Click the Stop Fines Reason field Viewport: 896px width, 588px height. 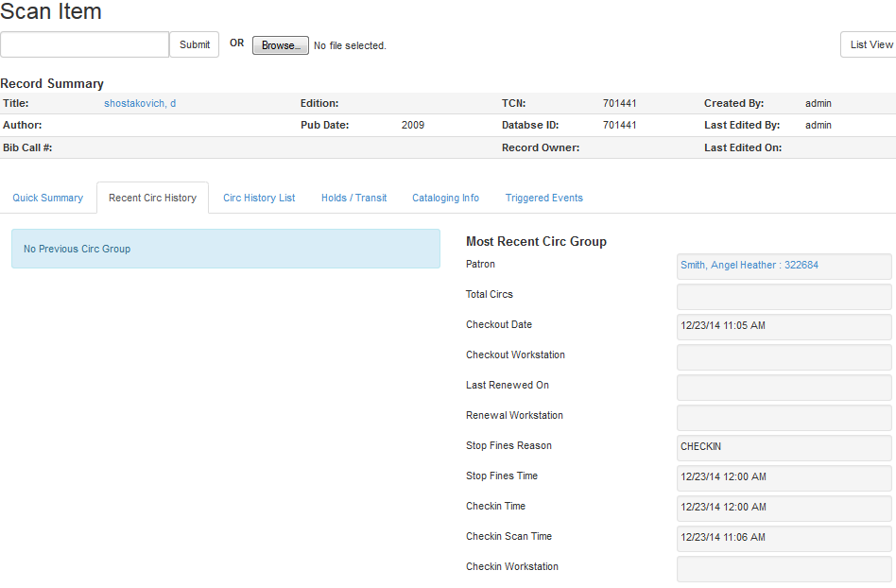click(x=784, y=448)
